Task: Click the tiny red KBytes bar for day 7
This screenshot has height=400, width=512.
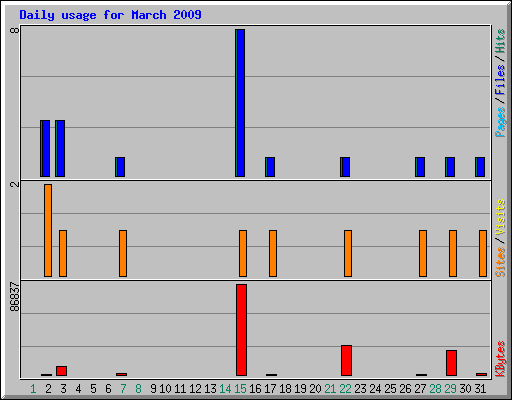Action: coord(121,374)
